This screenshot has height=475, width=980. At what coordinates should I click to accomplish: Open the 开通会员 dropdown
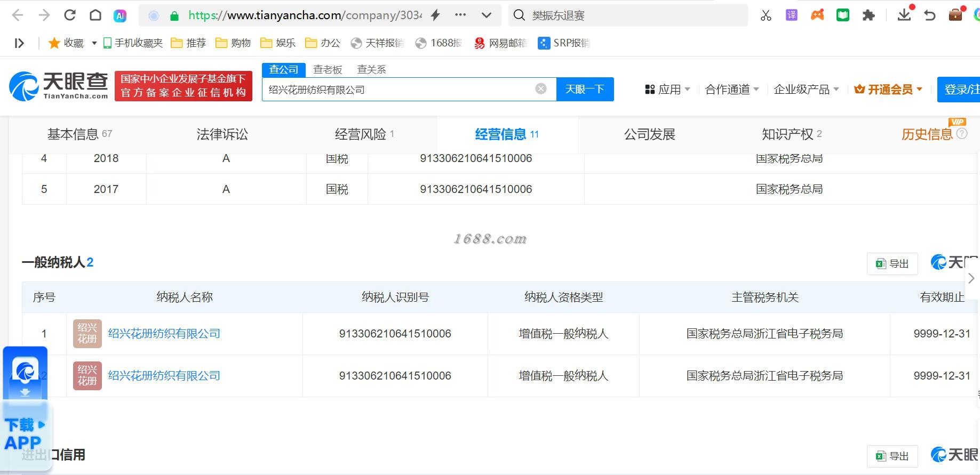coord(888,90)
